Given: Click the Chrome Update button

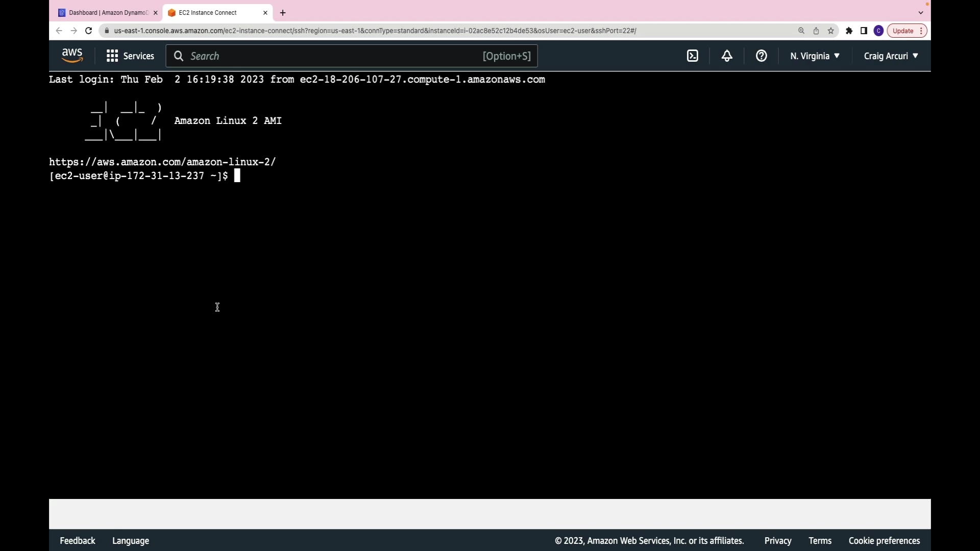Looking at the screenshot, I should pyautogui.click(x=903, y=31).
